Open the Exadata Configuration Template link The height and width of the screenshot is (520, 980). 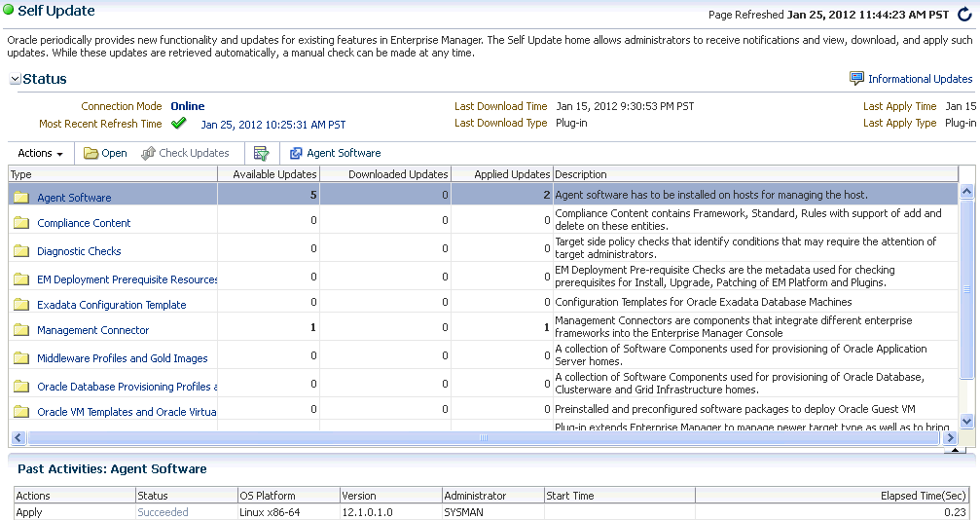click(111, 305)
